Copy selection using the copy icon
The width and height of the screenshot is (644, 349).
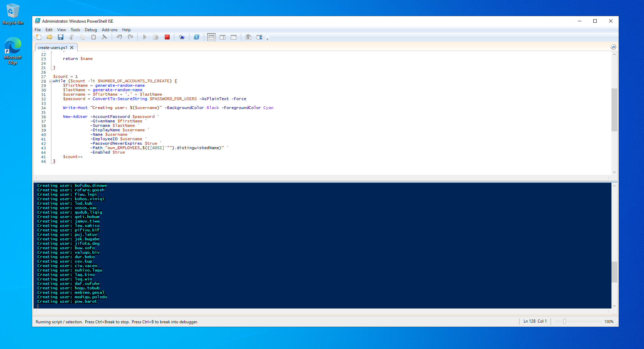click(x=83, y=37)
